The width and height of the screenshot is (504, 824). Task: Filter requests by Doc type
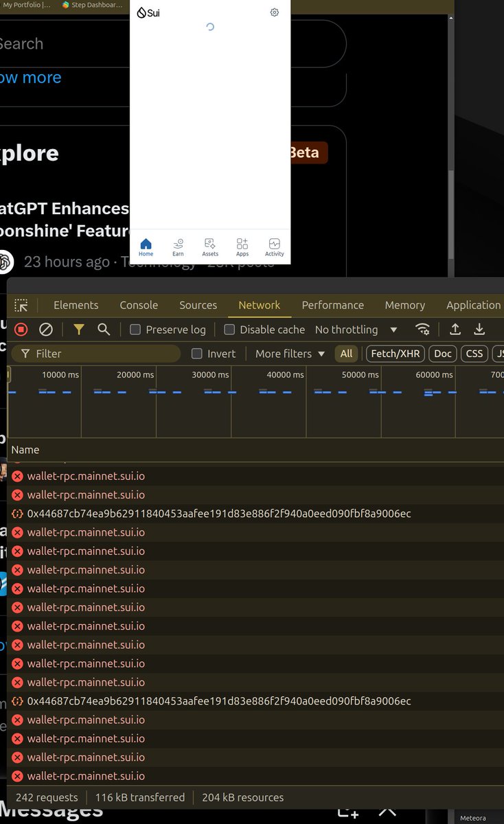[443, 354]
